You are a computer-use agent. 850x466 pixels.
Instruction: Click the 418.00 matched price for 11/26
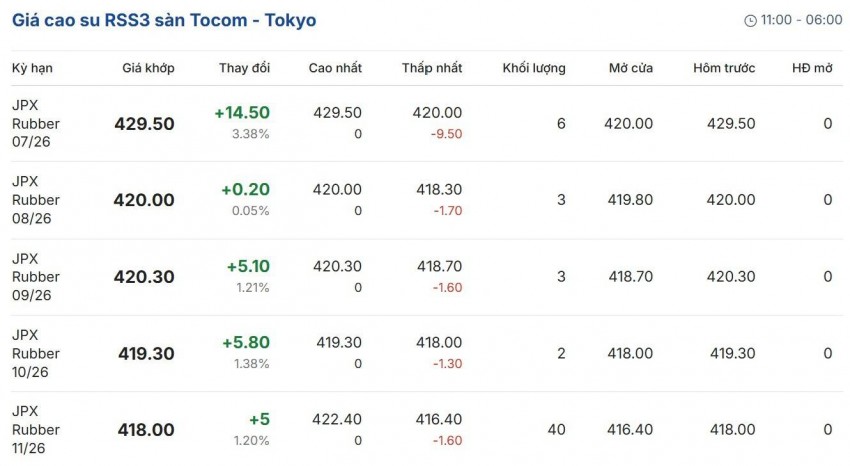146,430
